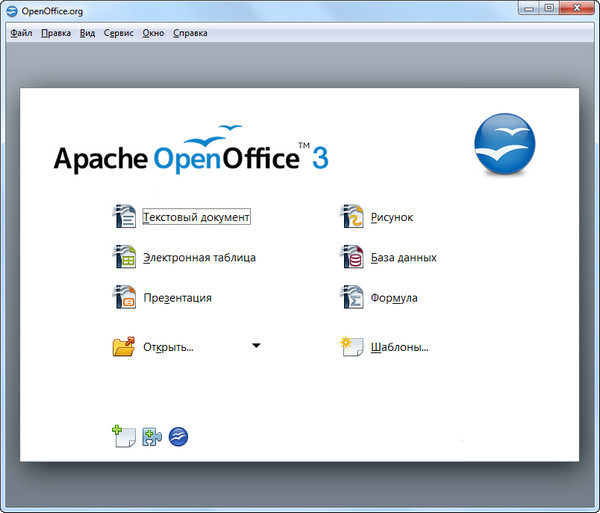The width and height of the screenshot is (600, 513).
Task: Click the Презентация presentation icon
Action: pos(124,297)
